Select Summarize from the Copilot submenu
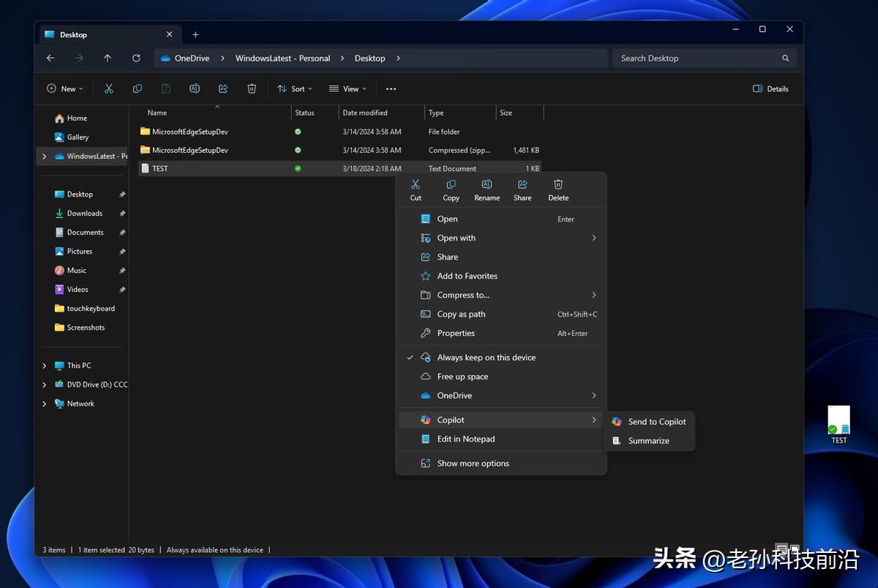This screenshot has height=588, width=878. tap(649, 440)
